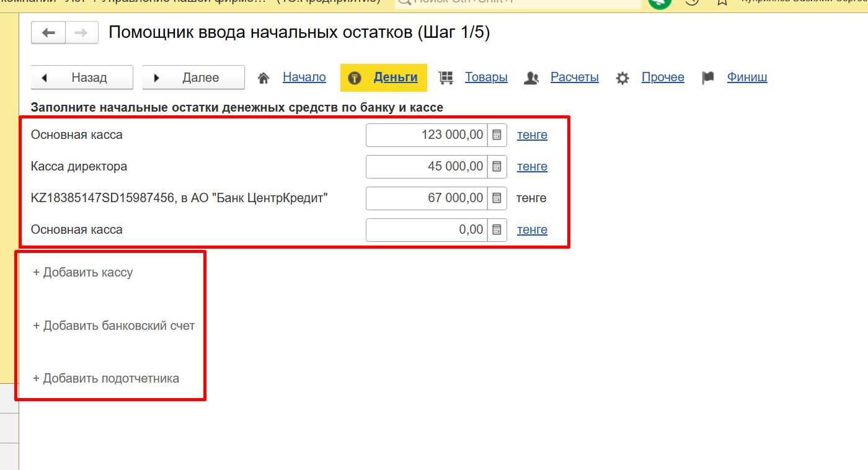This screenshot has height=470, width=868.
Task: Click the Добавить кассу link
Action: (83, 272)
